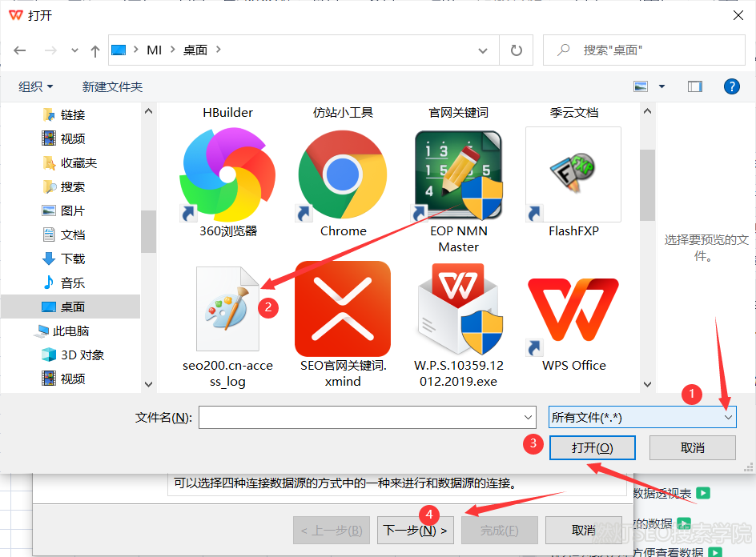
Task: Click the 官网关键词 folder label
Action: (459, 113)
